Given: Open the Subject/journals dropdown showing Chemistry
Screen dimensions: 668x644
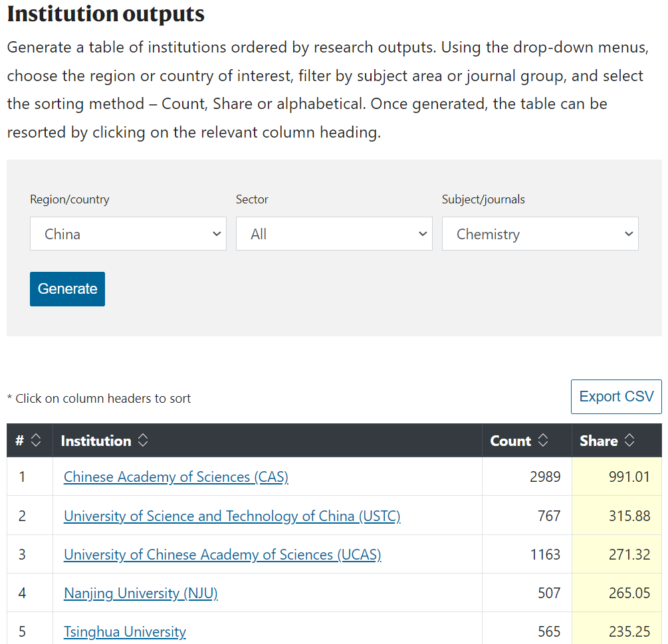Looking at the screenshot, I should pyautogui.click(x=540, y=234).
